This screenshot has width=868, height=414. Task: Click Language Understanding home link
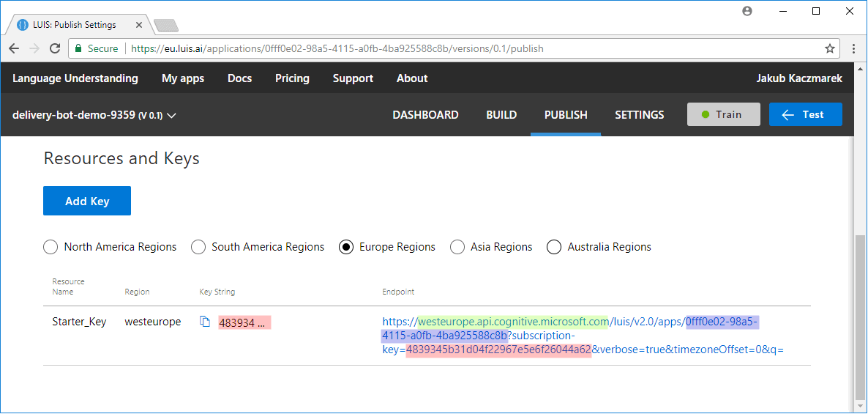pyautogui.click(x=75, y=78)
